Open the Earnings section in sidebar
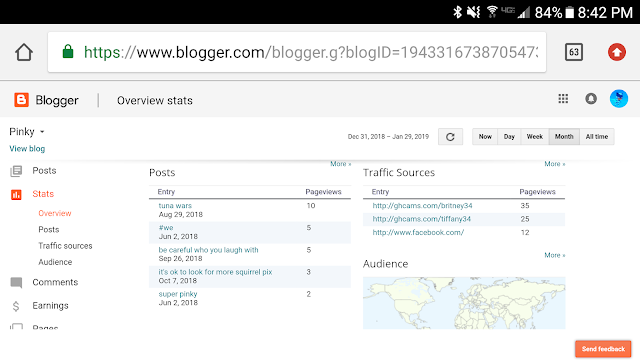The height and width of the screenshot is (360, 640). tap(50, 305)
